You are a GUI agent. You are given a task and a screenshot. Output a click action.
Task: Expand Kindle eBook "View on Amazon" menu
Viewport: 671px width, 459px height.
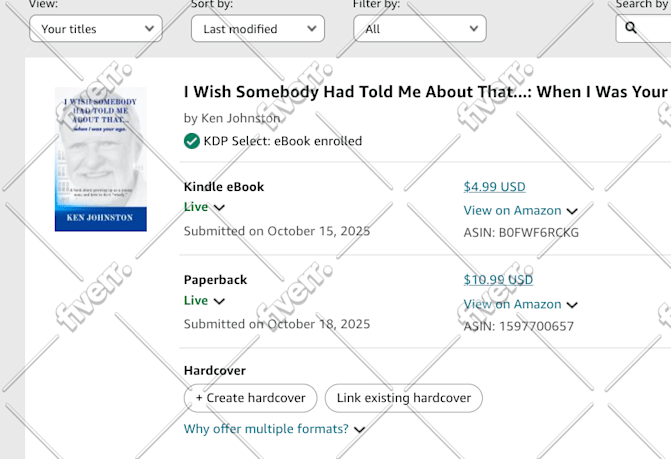[572, 211]
